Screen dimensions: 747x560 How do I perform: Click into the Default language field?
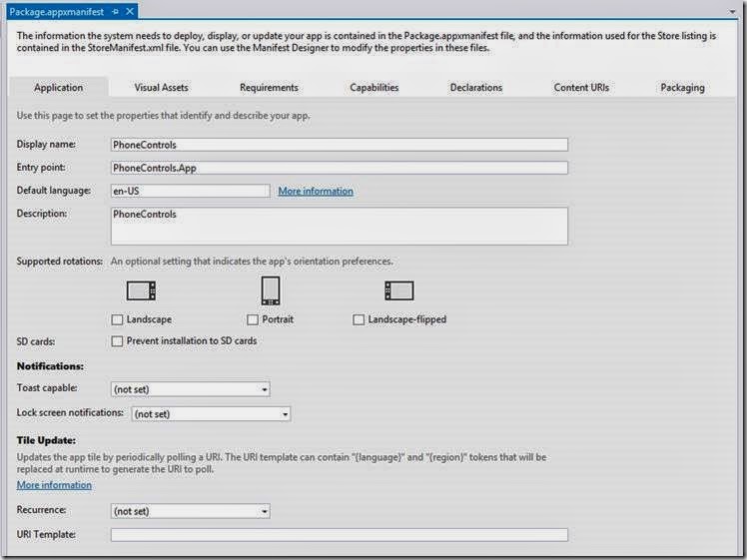point(191,191)
